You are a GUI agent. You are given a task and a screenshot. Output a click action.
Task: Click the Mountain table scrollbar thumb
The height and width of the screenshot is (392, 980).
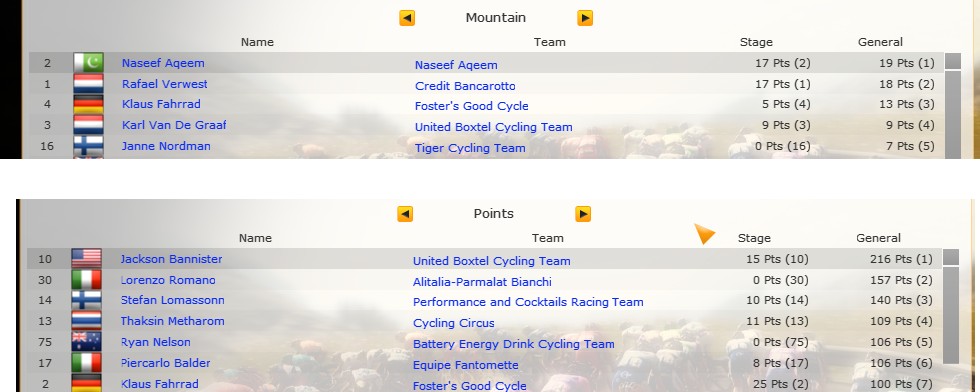(x=953, y=61)
